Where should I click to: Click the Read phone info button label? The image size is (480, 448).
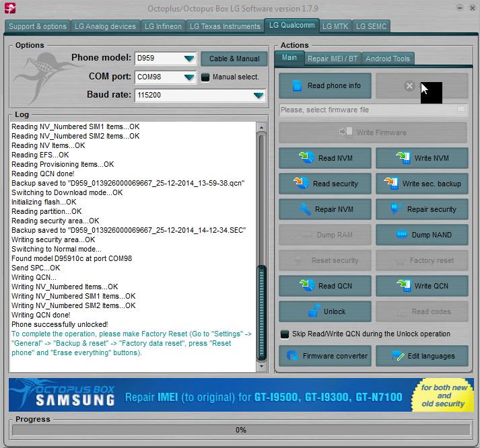[334, 85]
